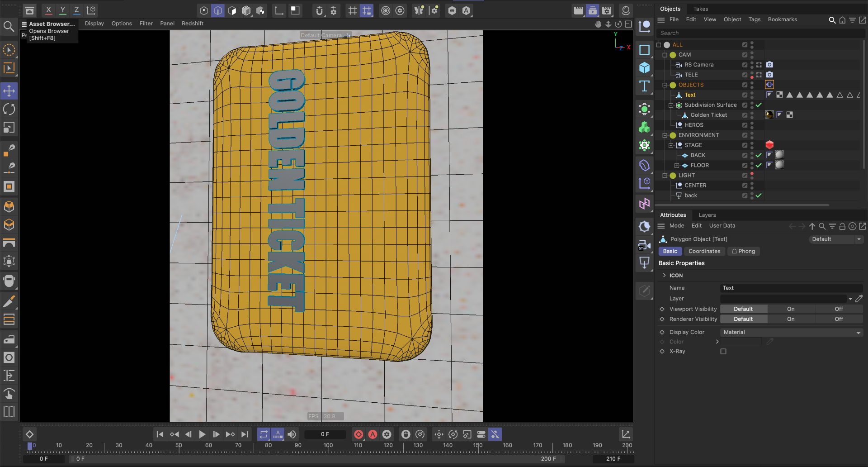868x467 pixels.
Task: Select the rectangle spline tool icon
Action: (645, 50)
